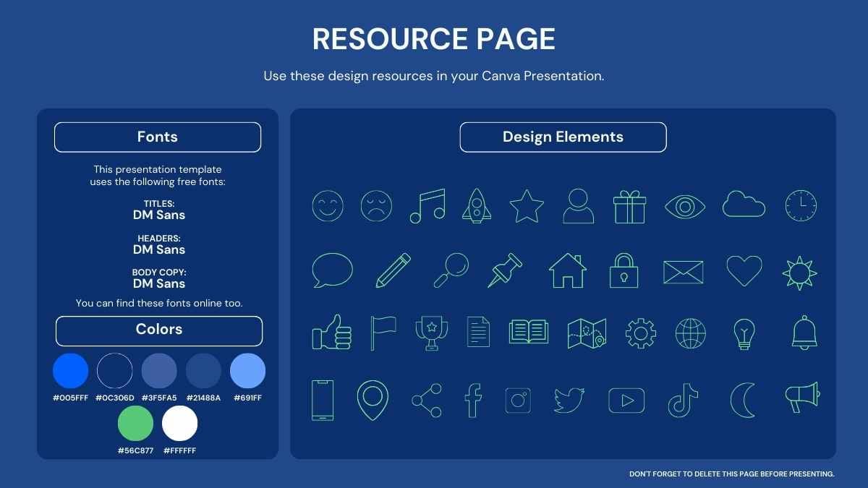Click the Instagram camera icon
868x488 pixels.
tap(518, 401)
